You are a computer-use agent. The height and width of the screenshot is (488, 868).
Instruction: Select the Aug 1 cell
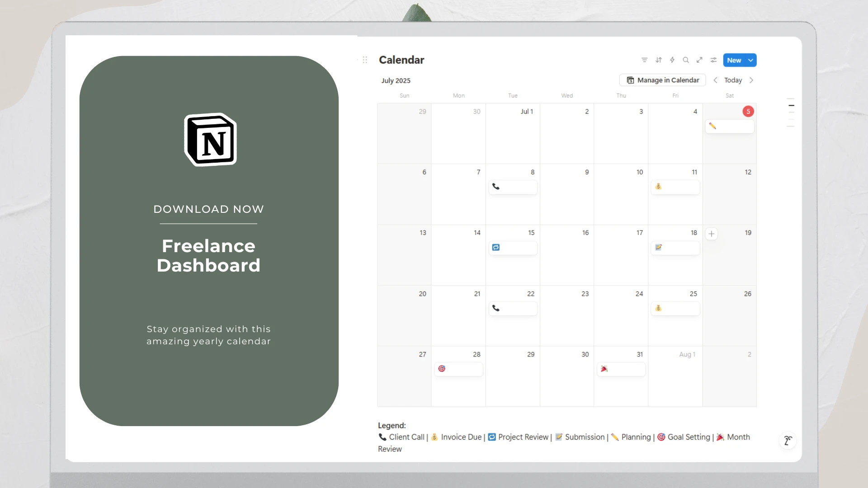[x=675, y=376]
